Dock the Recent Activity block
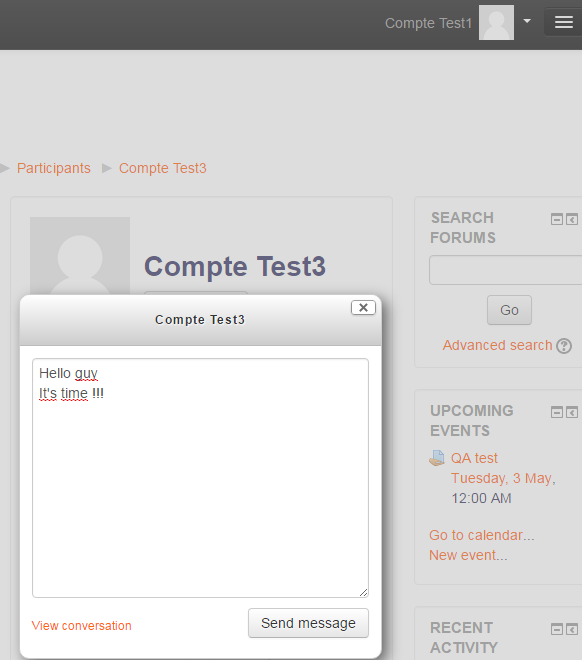 pyautogui.click(x=571, y=629)
